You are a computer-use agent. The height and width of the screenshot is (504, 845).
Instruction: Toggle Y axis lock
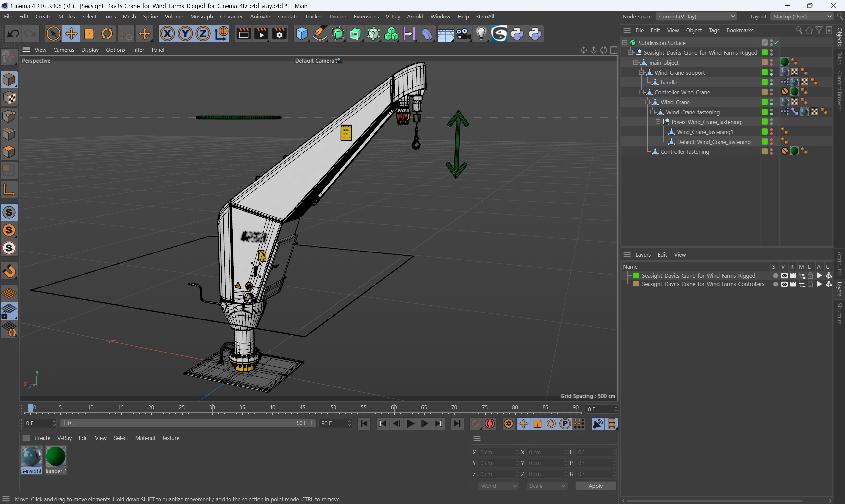pyautogui.click(x=185, y=34)
